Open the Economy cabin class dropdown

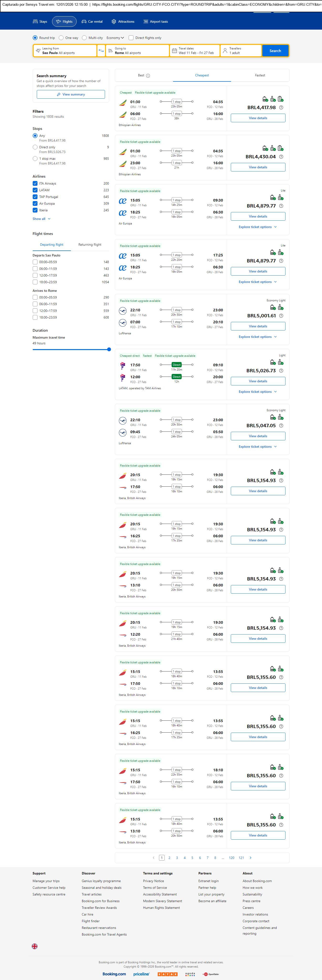115,38
